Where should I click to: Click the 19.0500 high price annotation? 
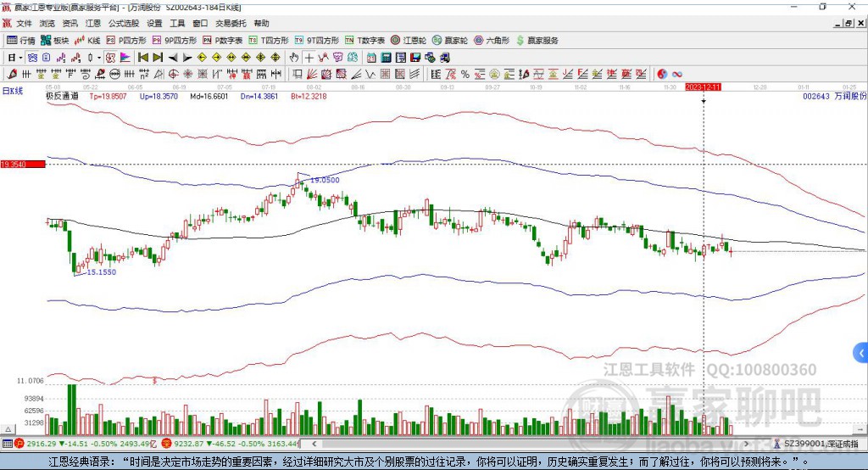325,180
